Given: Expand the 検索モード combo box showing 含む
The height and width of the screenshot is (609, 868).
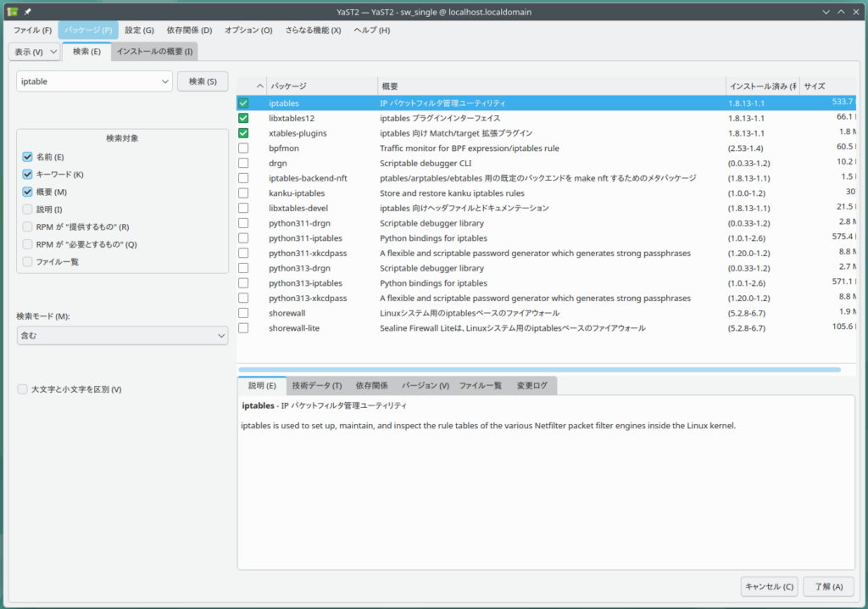Looking at the screenshot, I should 122,336.
